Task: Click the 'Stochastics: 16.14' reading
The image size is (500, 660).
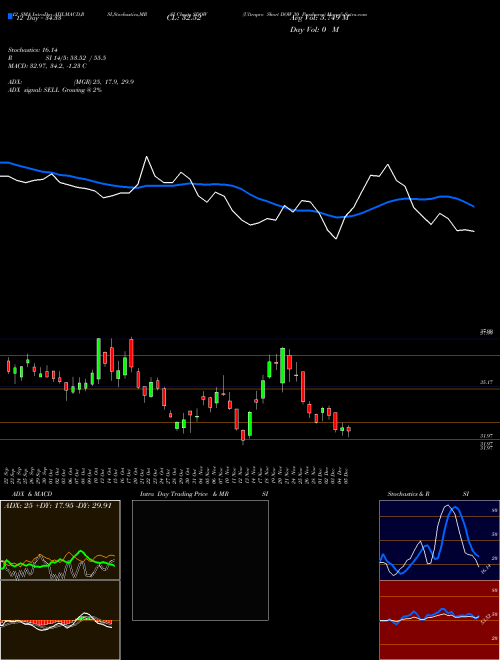Action: 32,50
